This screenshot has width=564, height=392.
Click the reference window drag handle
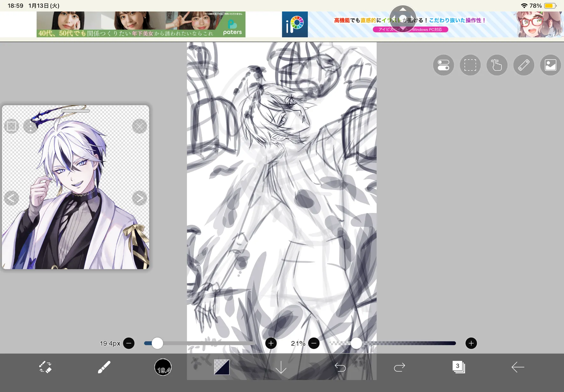[75, 111]
